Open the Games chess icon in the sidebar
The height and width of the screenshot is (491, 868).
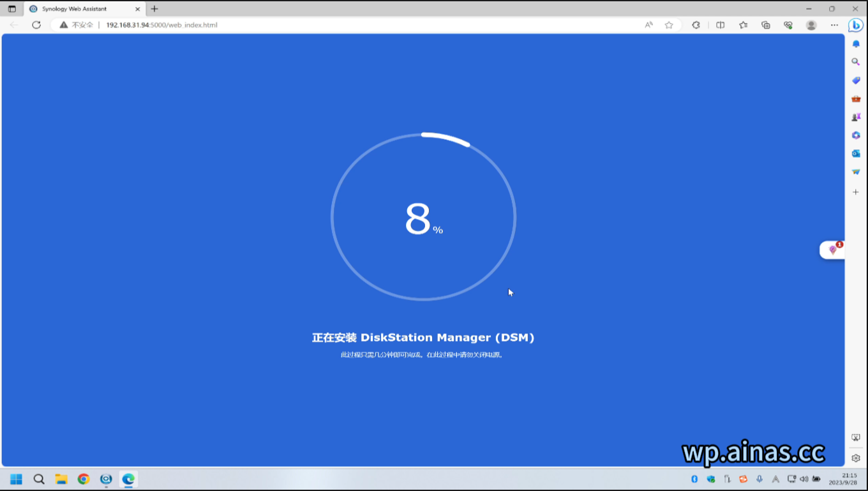tap(856, 117)
